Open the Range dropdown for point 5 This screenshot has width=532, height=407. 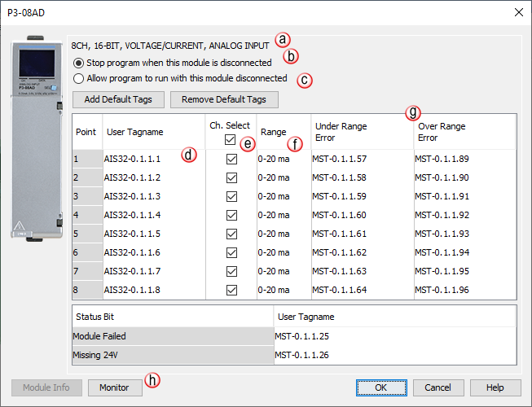(x=282, y=234)
